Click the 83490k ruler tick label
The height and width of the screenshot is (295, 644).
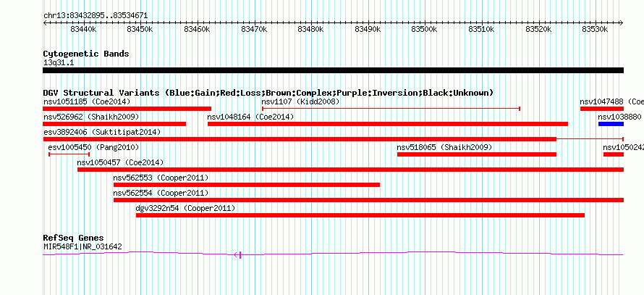[368, 29]
